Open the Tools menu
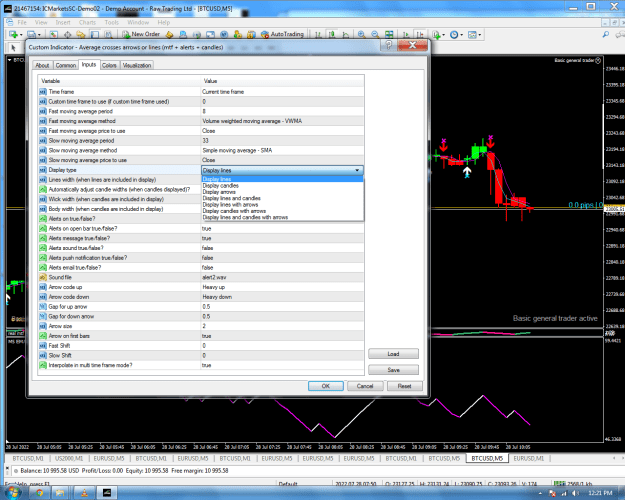625x500 pixels. point(112,22)
